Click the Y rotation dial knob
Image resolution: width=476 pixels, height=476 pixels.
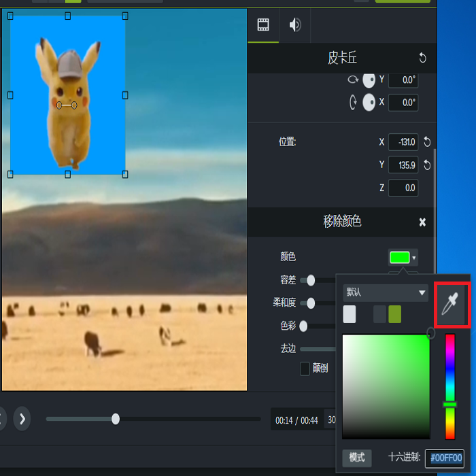[369, 80]
